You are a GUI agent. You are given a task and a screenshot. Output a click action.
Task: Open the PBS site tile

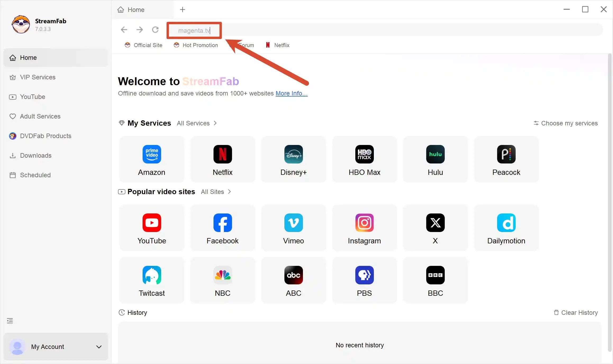[x=364, y=280]
